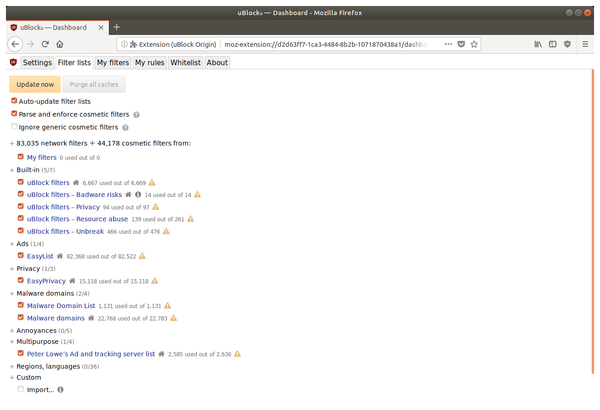
Task: Click the home icon next to EasyList
Action: 60,256
